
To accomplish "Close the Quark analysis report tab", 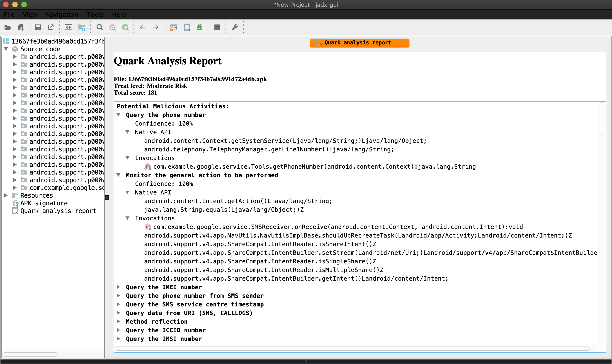I will (401, 43).
